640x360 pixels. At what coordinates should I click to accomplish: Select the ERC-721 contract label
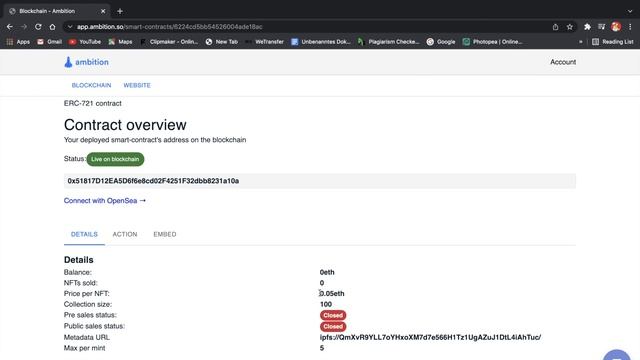(x=93, y=104)
